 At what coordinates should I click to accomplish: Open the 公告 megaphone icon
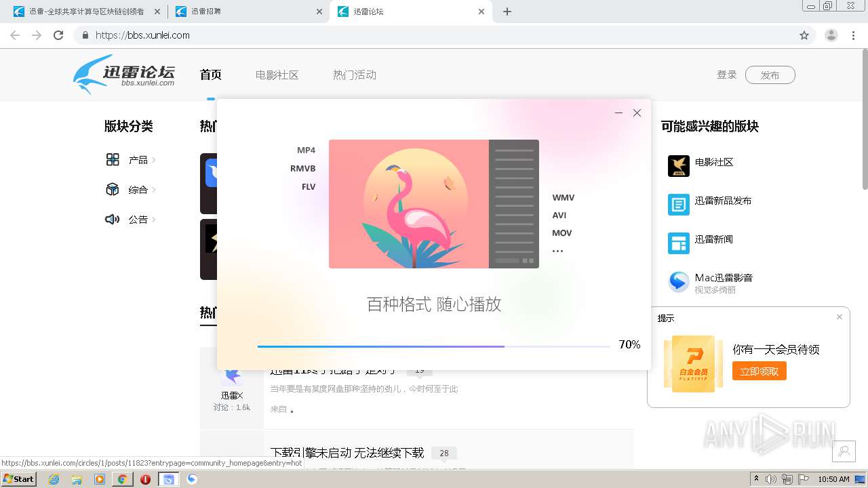point(113,219)
